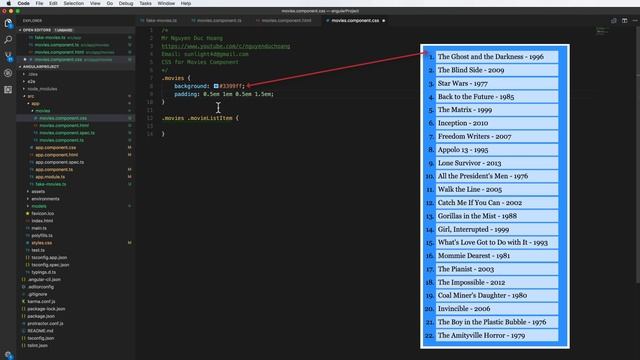Viewport: 640px width, 360px height.
Task: Open package.json in file tree
Action: pos(41,316)
